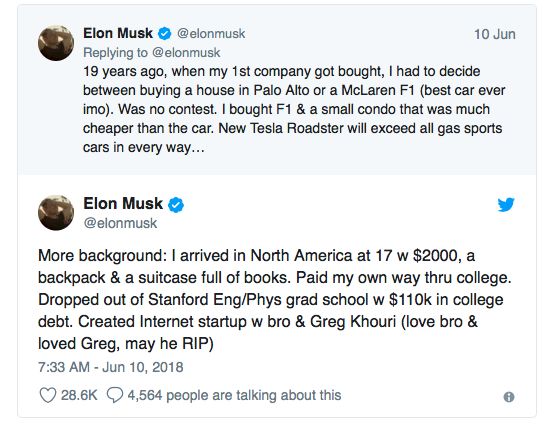Image resolution: width=558 pixels, height=429 pixels.
Task: Open '7:33 AM - Jun 10, 2018' timestamp link
Action: click(x=111, y=367)
